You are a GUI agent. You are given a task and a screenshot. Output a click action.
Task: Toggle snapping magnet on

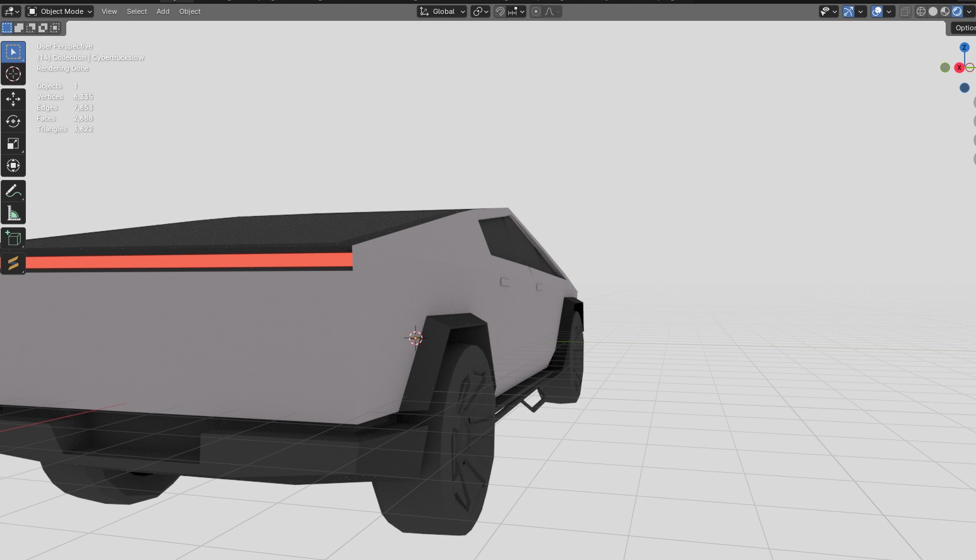[499, 11]
